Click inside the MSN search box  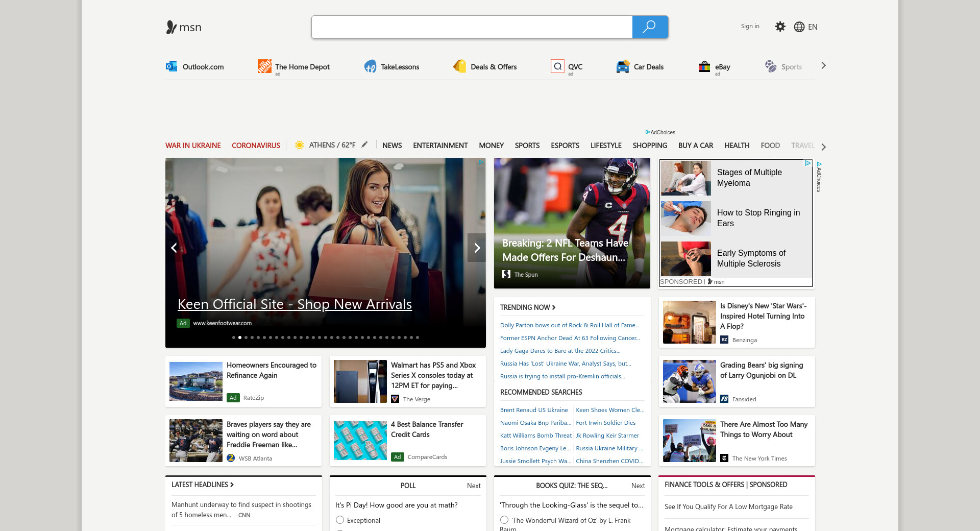tap(472, 27)
